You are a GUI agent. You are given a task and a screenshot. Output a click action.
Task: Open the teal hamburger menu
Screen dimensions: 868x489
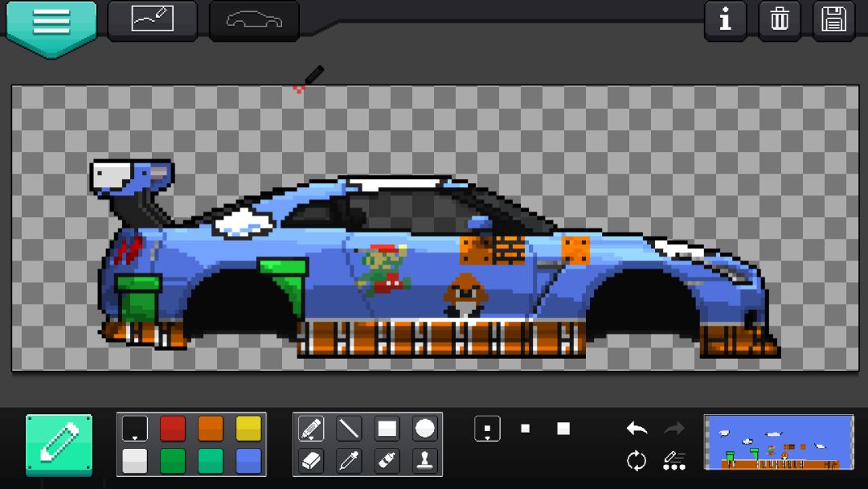51,27
